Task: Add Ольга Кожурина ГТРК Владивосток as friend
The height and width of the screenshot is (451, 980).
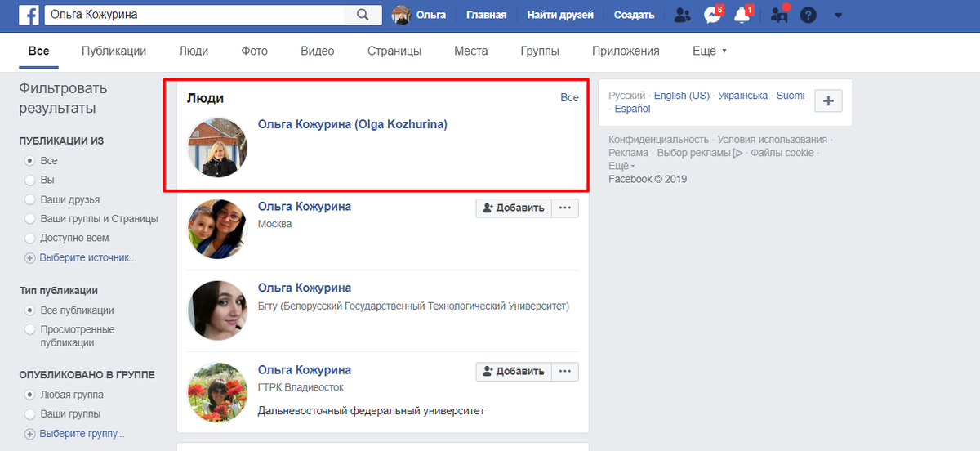Action: coord(514,371)
